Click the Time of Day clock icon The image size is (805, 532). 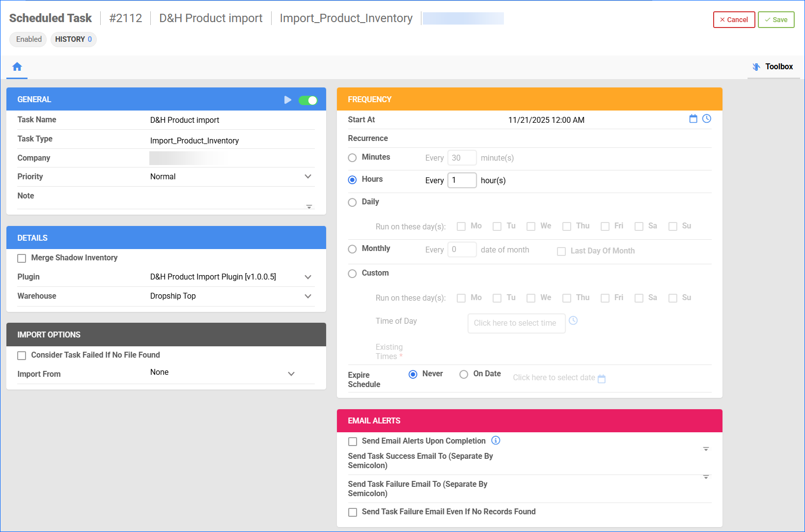click(573, 321)
